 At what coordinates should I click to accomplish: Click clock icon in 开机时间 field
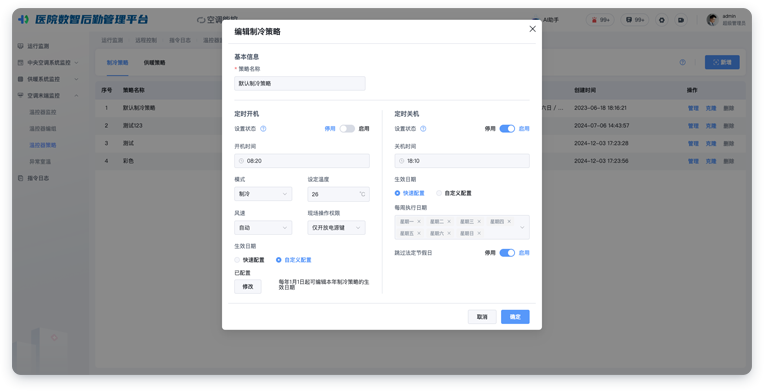241,161
